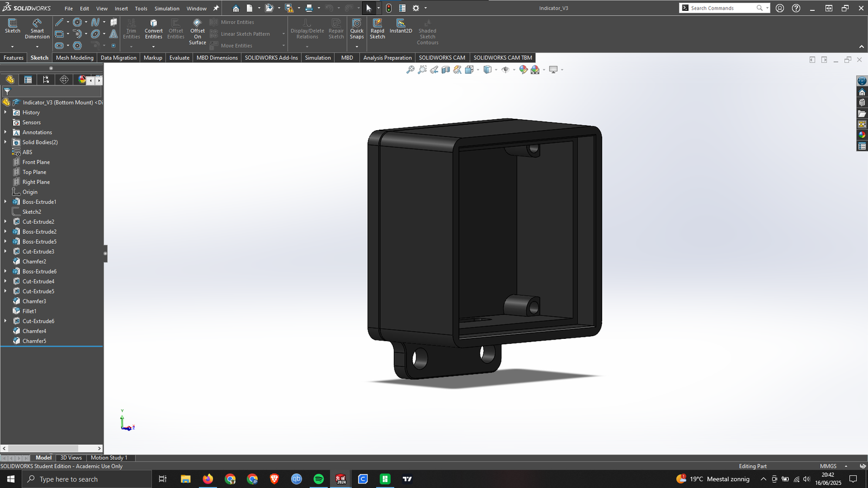
Task: Click the Rebuild traffic light icon
Action: pyautogui.click(x=388, y=8)
